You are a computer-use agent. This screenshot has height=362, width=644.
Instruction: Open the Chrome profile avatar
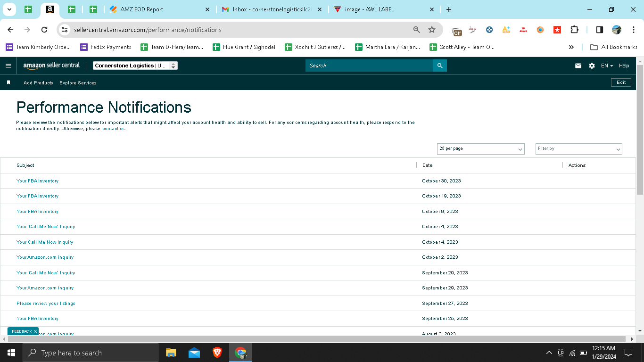[617, 30]
